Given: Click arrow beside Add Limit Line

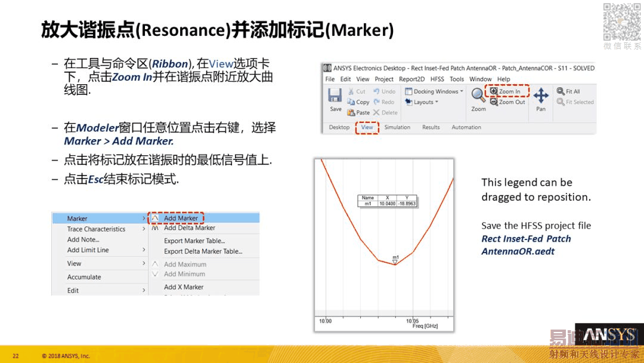Looking at the screenshot, I should (144, 250).
